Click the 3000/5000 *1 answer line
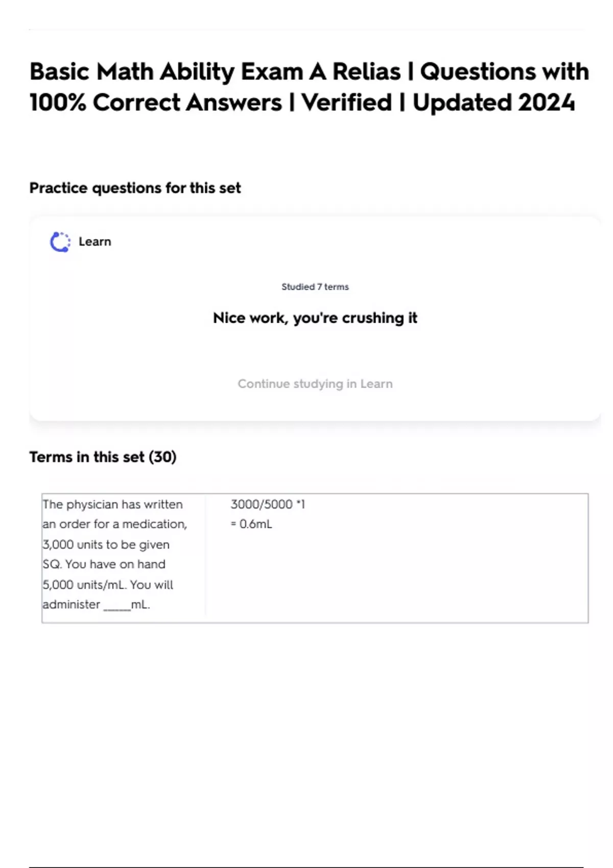613x868 pixels. [267, 504]
